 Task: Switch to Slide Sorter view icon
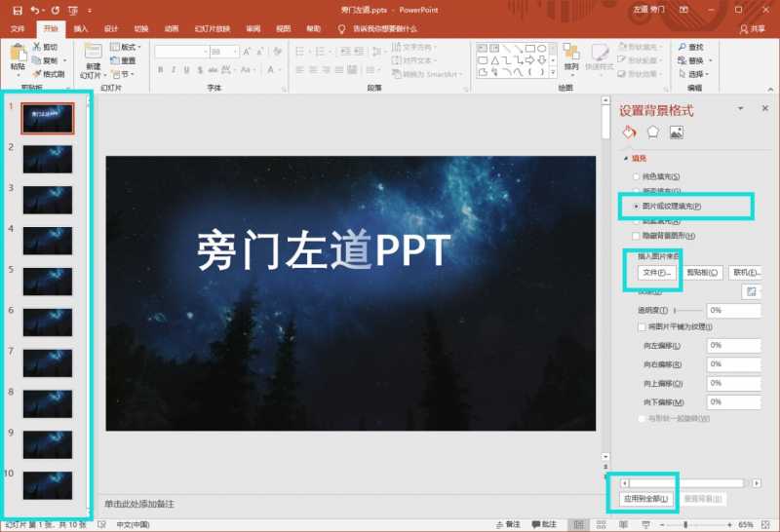point(601,524)
